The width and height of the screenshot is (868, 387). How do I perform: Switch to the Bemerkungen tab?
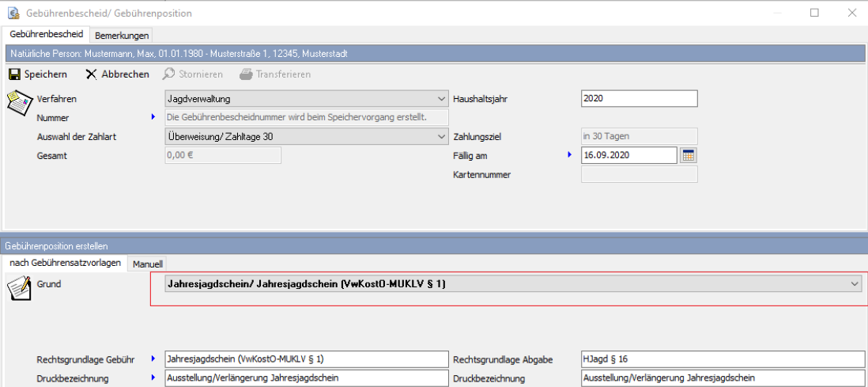(x=122, y=35)
